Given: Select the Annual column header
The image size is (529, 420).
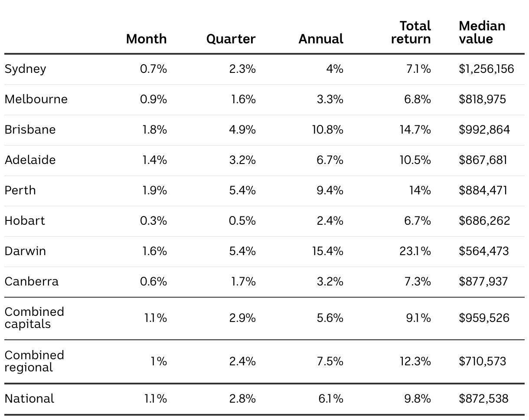Looking at the screenshot, I should click(321, 39).
